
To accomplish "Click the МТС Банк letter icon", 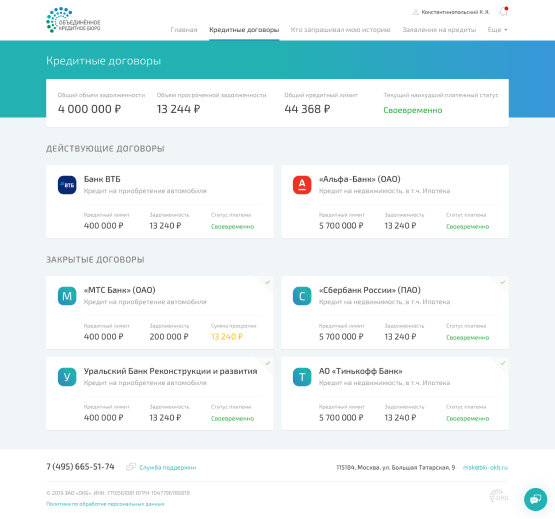I will pyautogui.click(x=67, y=296).
